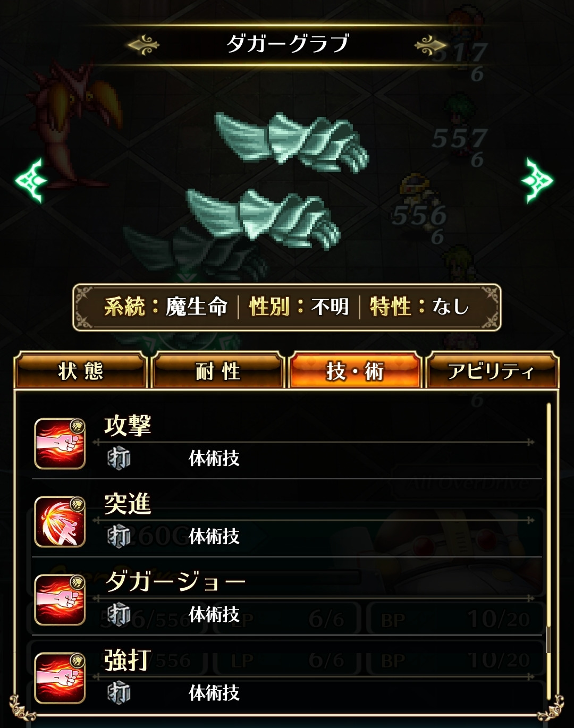This screenshot has width=574, height=728.
Task: Click the 突進 skill name
Action: pos(128,504)
